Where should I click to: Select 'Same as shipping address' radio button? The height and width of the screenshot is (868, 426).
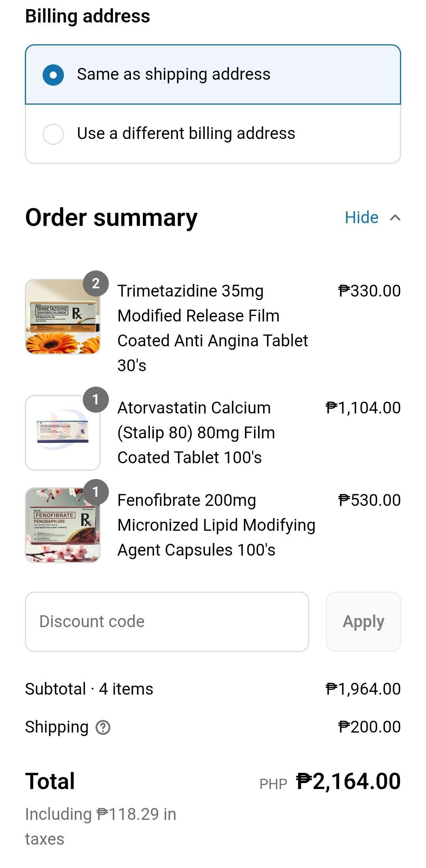[x=53, y=75]
